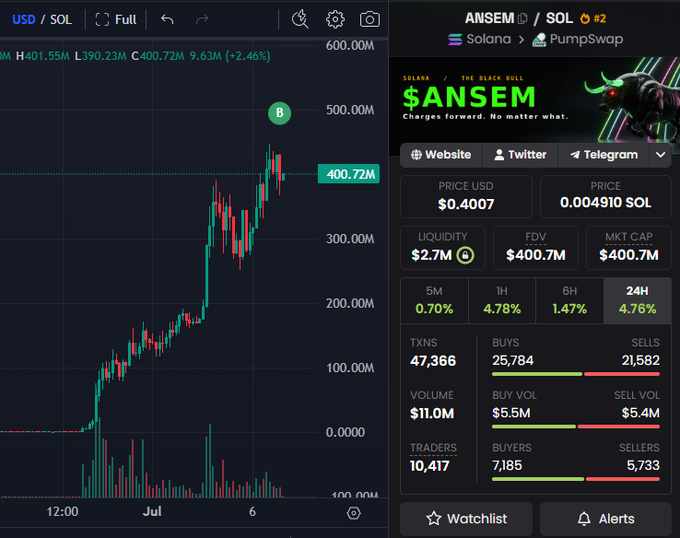Click the 0.004910 SOL price box
The image size is (680, 538).
[x=606, y=196]
